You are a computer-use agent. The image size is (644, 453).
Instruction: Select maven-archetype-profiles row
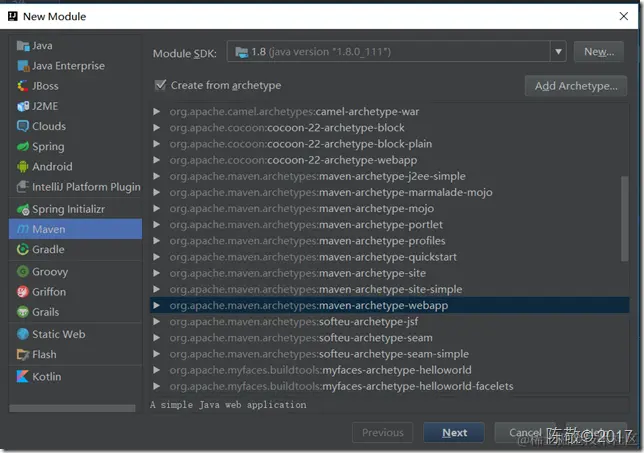tap(389, 241)
